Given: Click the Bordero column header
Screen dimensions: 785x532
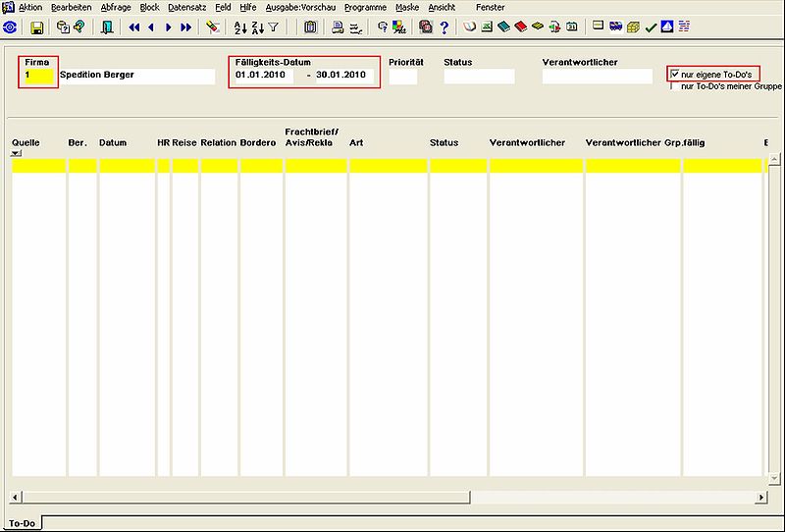Looking at the screenshot, I should [x=258, y=142].
